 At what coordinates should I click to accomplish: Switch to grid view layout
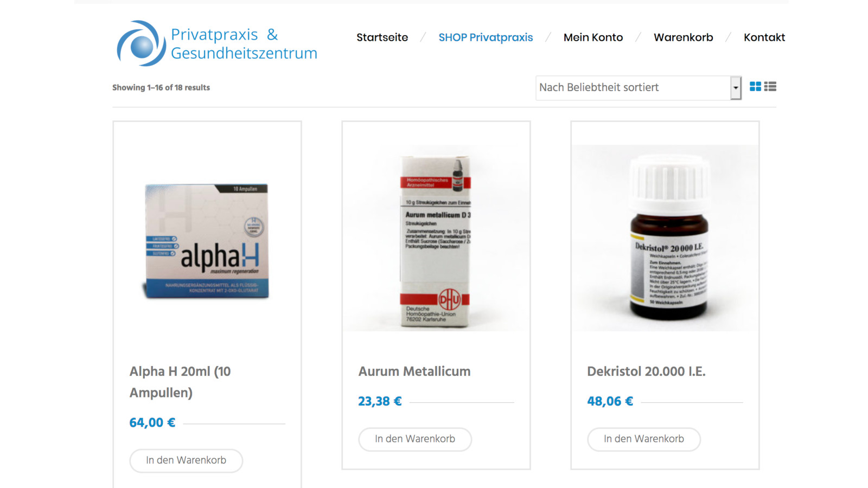pos(755,86)
